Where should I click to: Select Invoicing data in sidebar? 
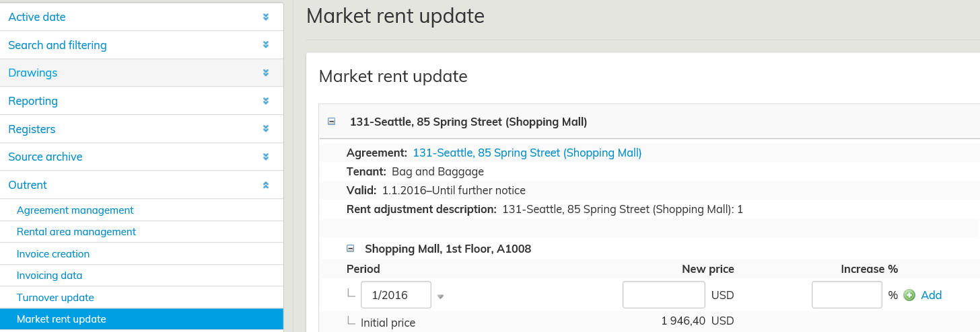coord(49,276)
